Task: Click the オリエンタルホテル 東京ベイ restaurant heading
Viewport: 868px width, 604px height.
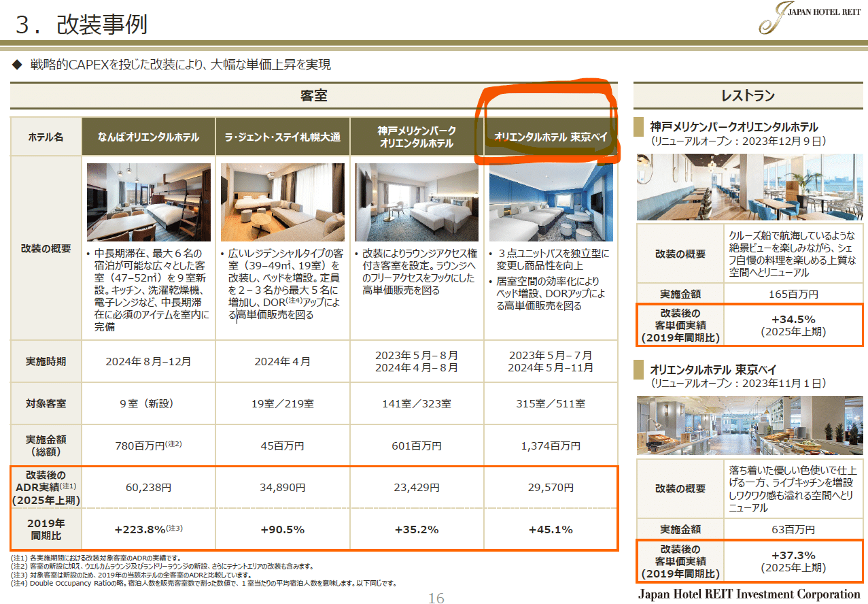Action: click(x=713, y=370)
